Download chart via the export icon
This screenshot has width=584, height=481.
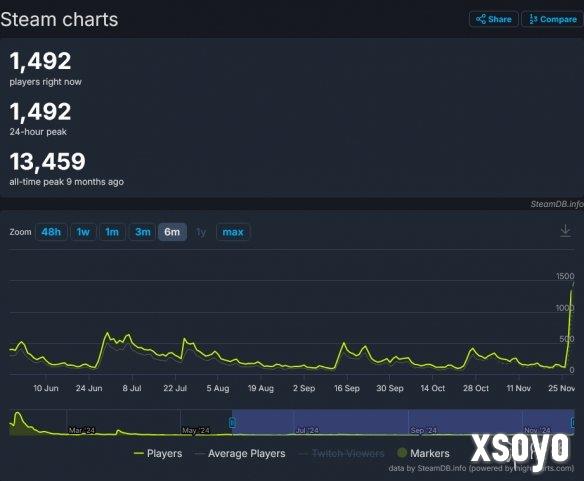coord(565,231)
